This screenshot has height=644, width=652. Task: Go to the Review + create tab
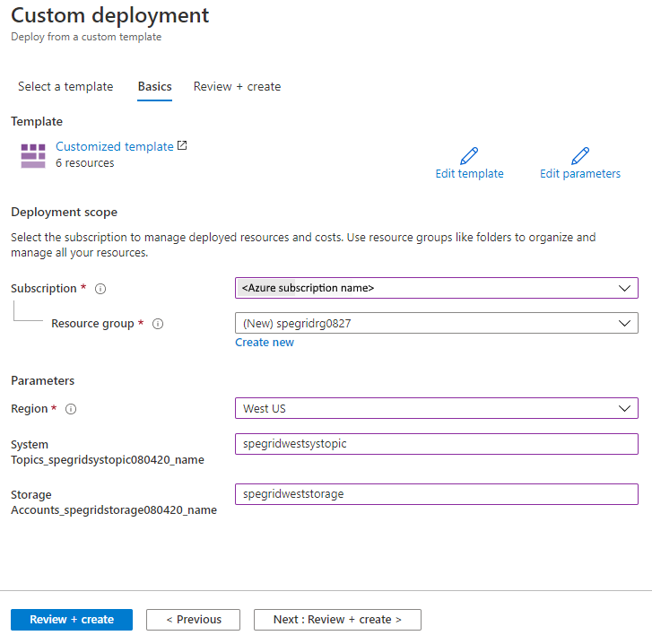click(x=237, y=87)
